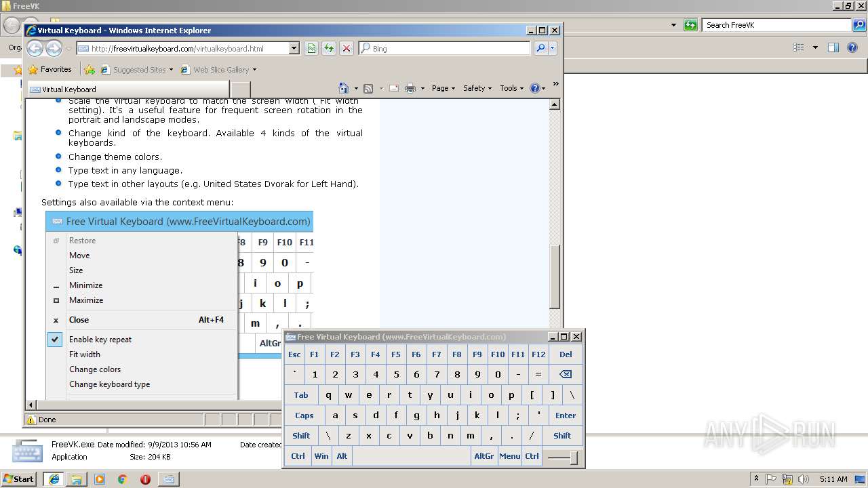
Task: Toggle the Win key on virtual keyboard
Action: (321, 456)
